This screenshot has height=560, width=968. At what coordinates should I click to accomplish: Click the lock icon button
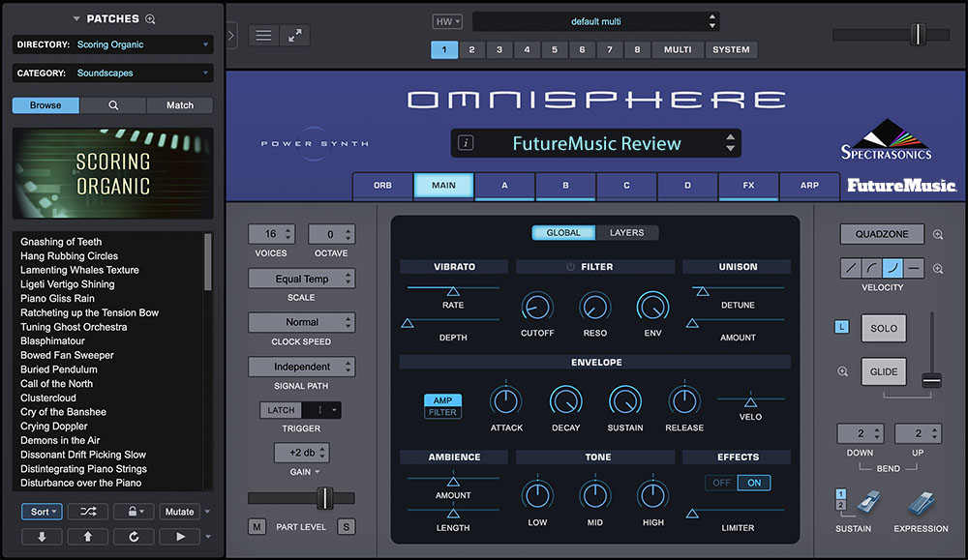pos(133,512)
